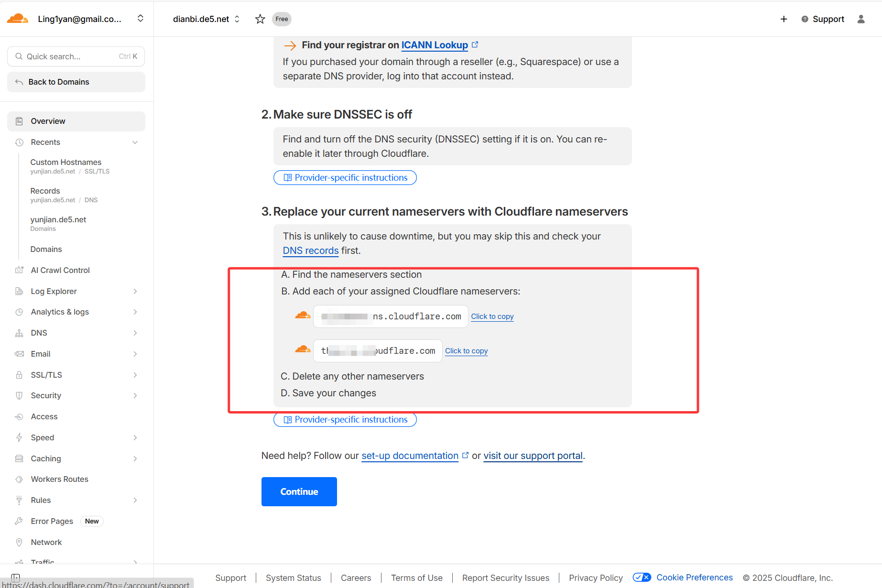Toggle the Cookie Preferences switch icon
This screenshot has height=588, width=882.
coord(642,577)
